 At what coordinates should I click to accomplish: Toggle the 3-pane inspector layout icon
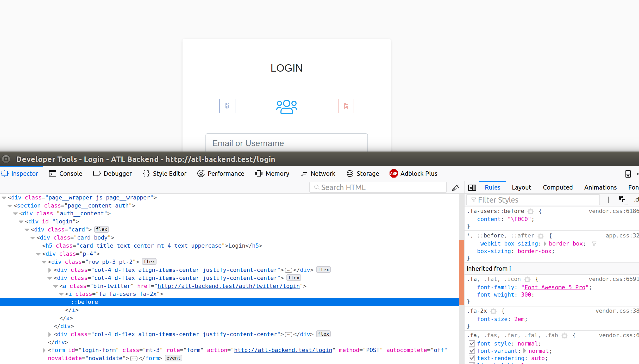[x=472, y=187]
